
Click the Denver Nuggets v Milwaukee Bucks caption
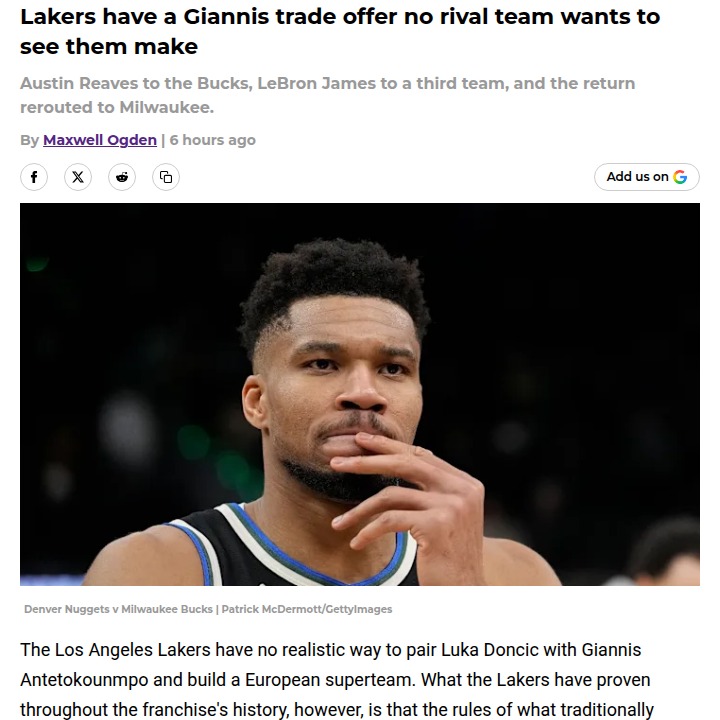118,609
